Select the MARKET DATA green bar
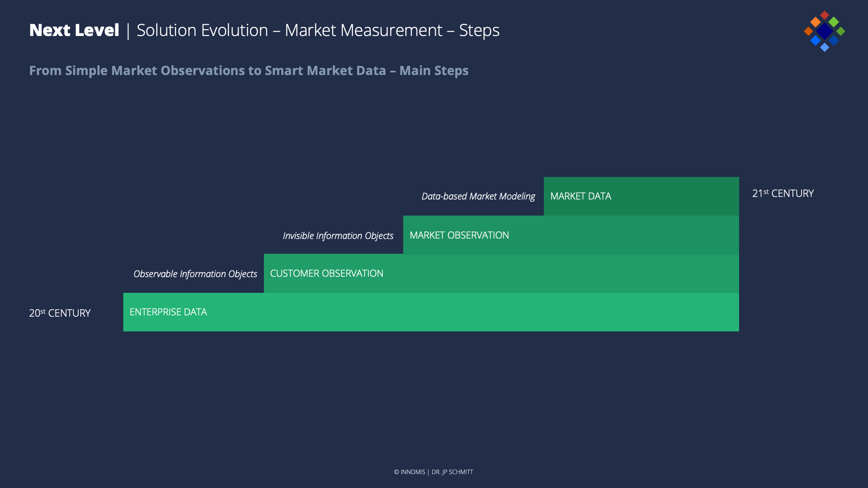This screenshot has height=488, width=868. pos(641,196)
